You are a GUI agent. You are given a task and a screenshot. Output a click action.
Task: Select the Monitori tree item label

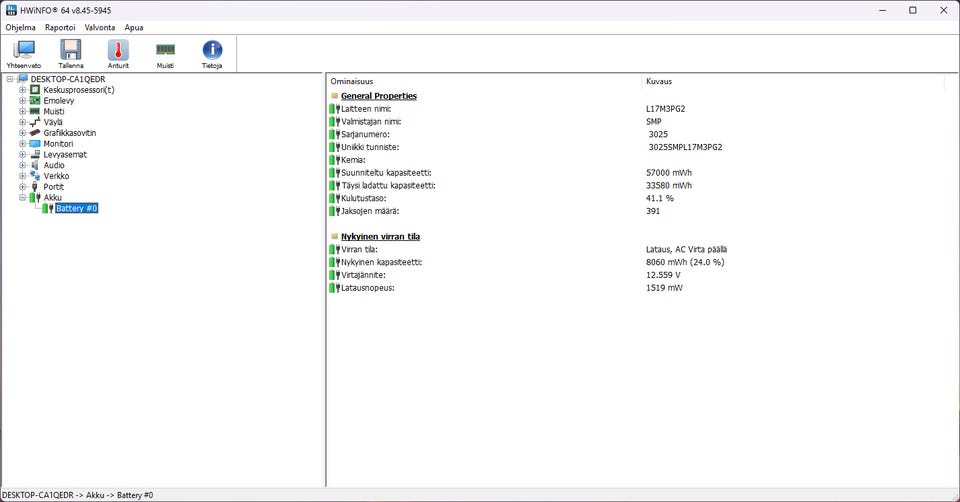pos(58,143)
